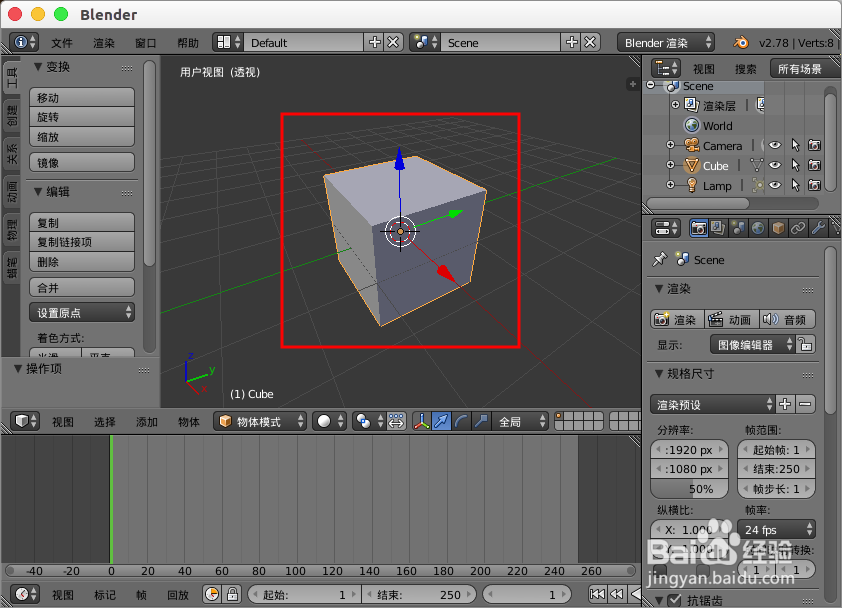Select the Render properties tab icon
Viewport: 842px width, 608px height.
698,228
